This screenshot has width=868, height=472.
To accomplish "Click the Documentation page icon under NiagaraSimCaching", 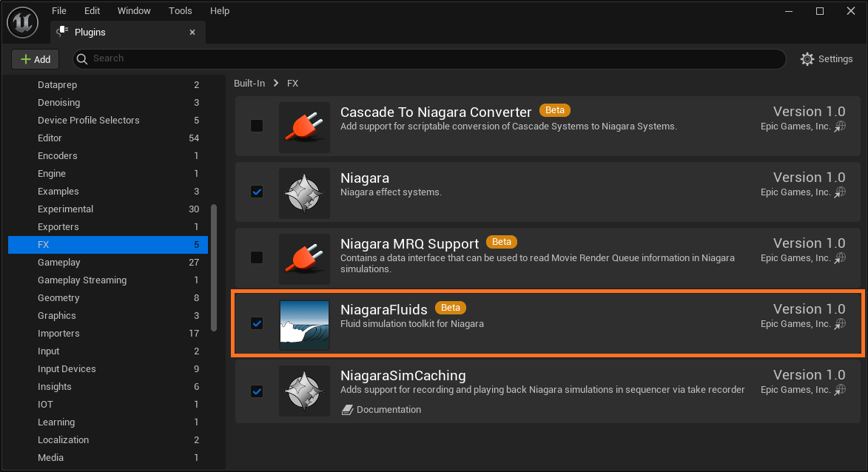I will [x=348, y=409].
